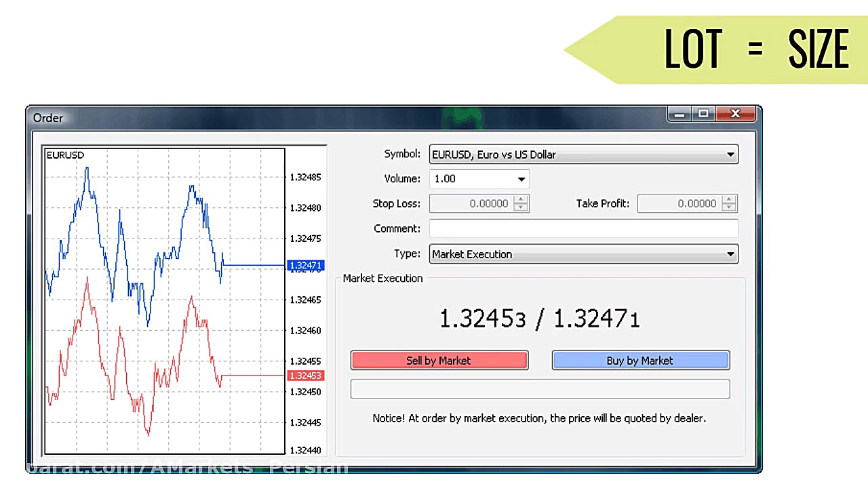Click the EURUSD tick chart
The image size is (868, 488).
click(x=164, y=301)
